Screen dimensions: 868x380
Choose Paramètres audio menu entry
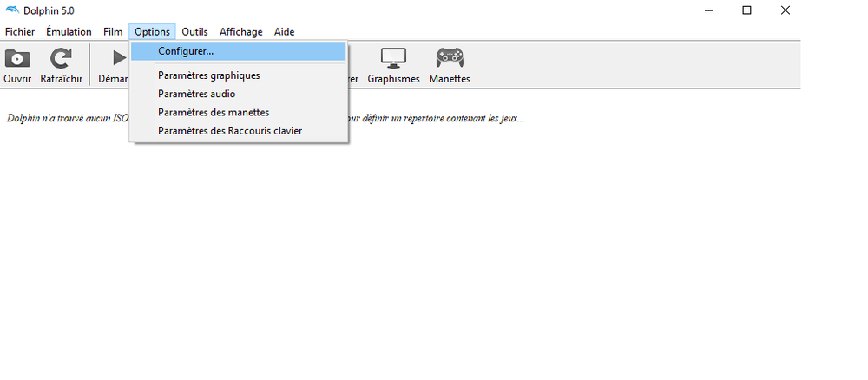click(x=239, y=94)
